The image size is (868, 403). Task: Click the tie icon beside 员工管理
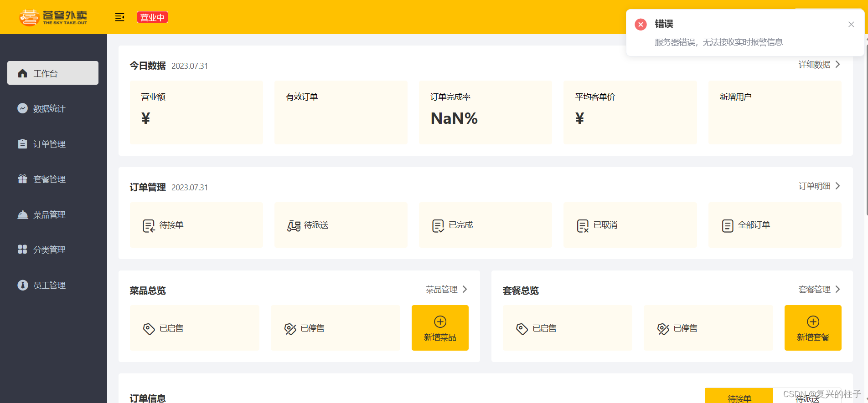(x=22, y=285)
